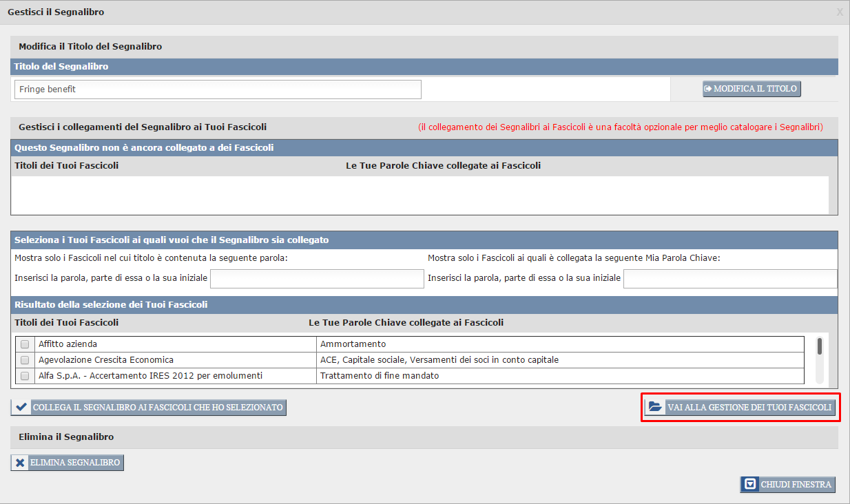Click the down-arrow icon beside Chiudi Finestra
850x504 pixels.
pos(750,484)
